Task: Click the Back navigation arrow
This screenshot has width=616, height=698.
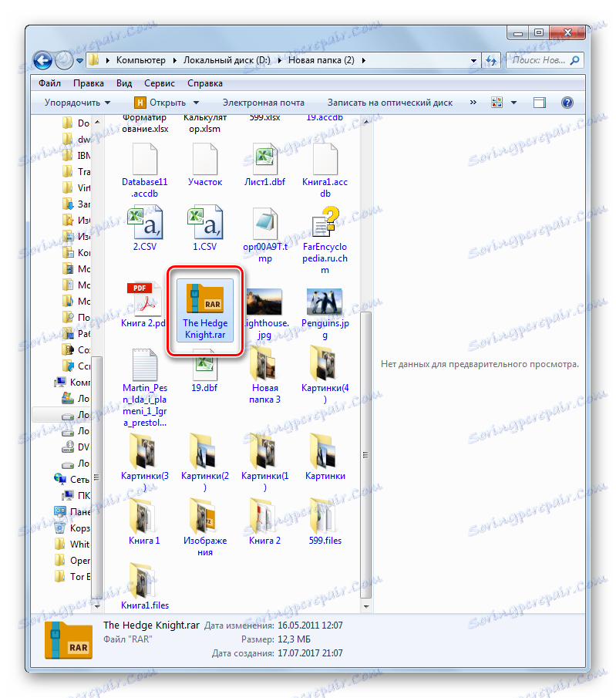Action: pyautogui.click(x=42, y=60)
